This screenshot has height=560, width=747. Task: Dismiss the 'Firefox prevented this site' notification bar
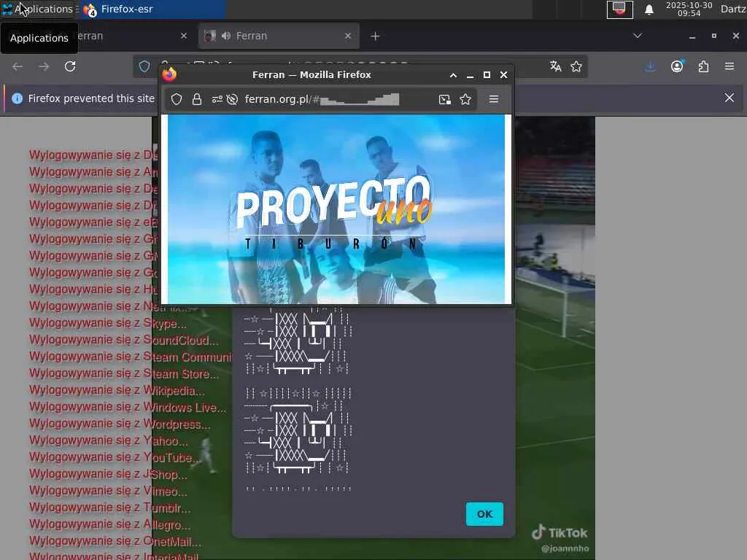(x=729, y=98)
